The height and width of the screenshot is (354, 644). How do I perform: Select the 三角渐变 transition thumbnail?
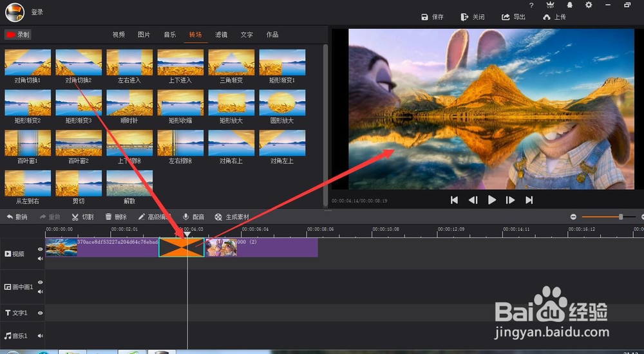(x=231, y=62)
